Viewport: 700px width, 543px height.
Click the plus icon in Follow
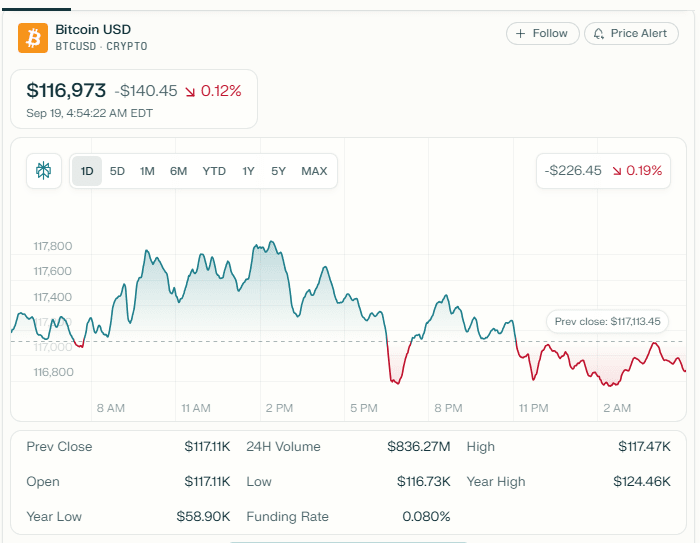(x=520, y=34)
